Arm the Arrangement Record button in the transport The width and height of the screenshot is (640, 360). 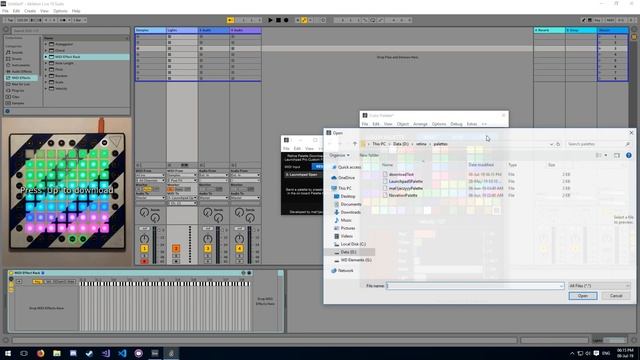pos(286,20)
